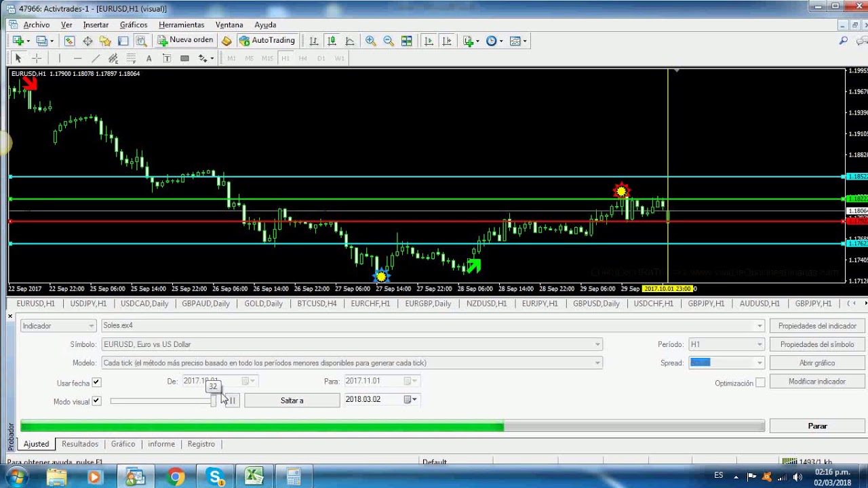Open the Spread dropdown
The image size is (868, 488).
pyautogui.click(x=726, y=363)
